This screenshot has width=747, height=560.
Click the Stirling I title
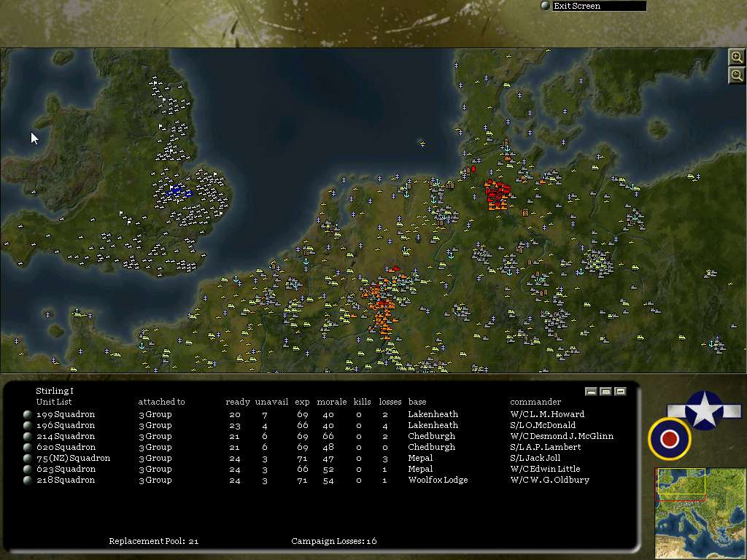54,391
